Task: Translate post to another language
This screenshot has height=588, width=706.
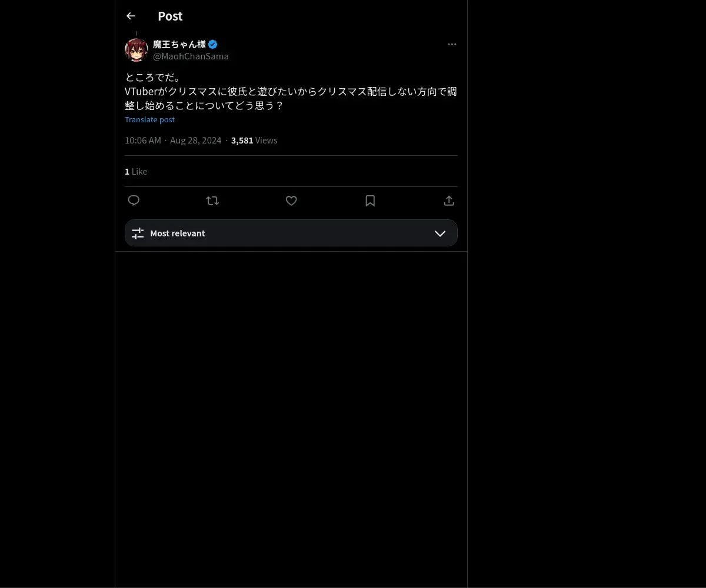Action: (x=149, y=119)
